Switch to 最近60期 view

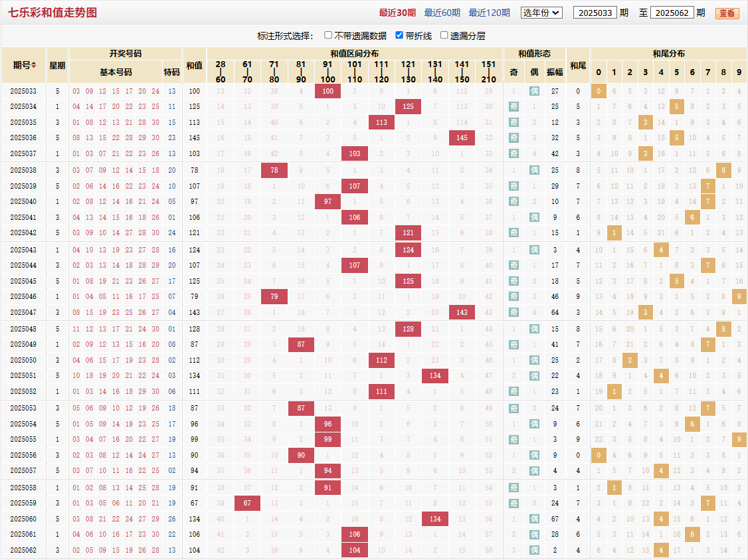(442, 13)
